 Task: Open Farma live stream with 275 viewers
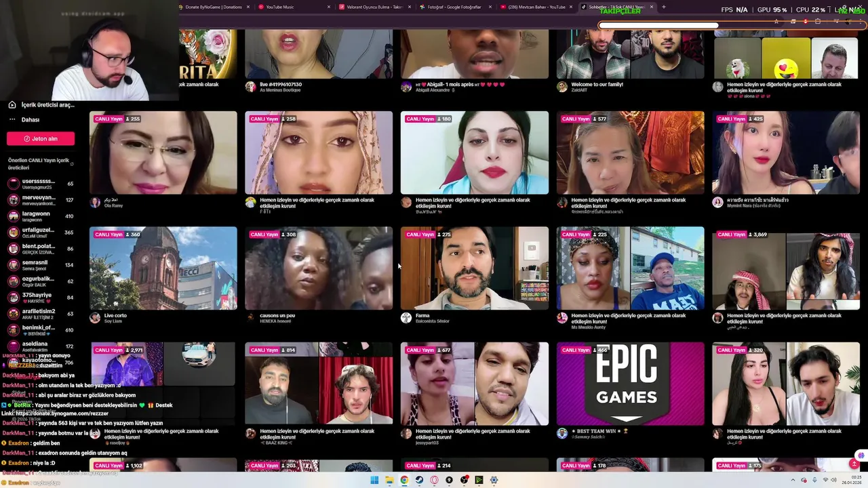point(475,268)
